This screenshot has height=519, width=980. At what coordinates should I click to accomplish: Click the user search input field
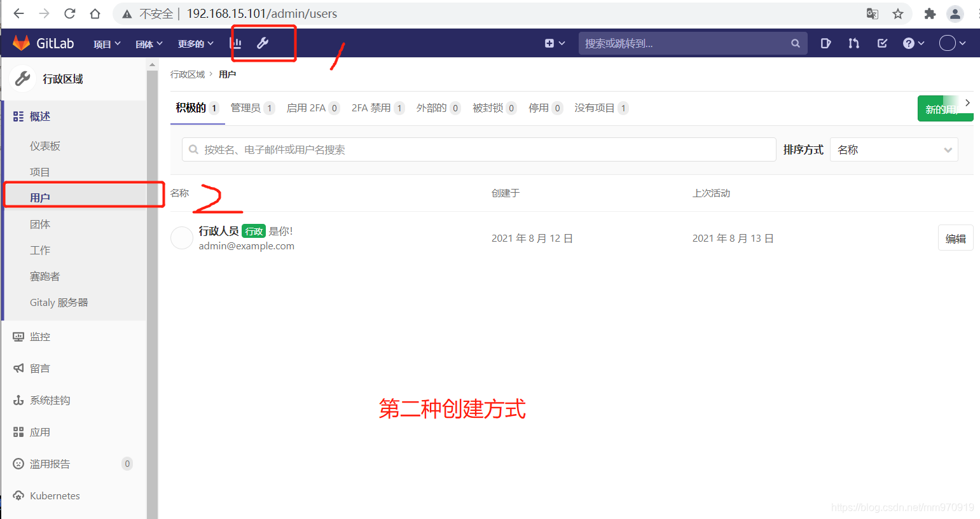click(479, 149)
